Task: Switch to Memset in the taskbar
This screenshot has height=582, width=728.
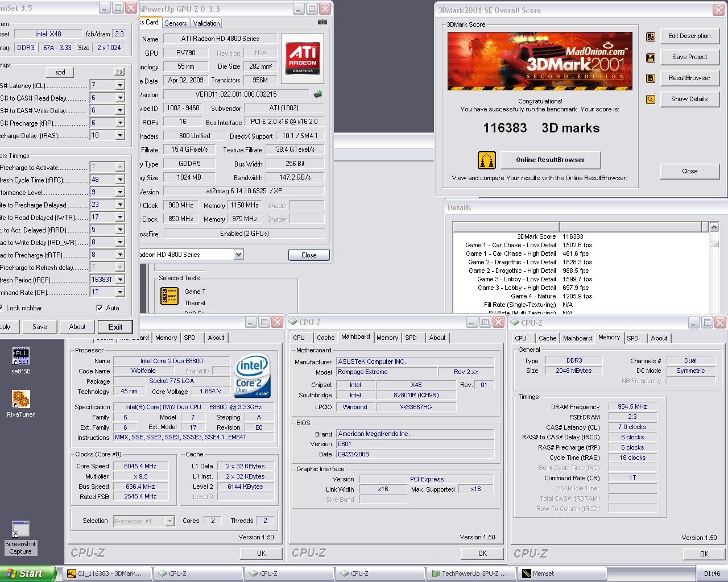Action: pos(562,573)
